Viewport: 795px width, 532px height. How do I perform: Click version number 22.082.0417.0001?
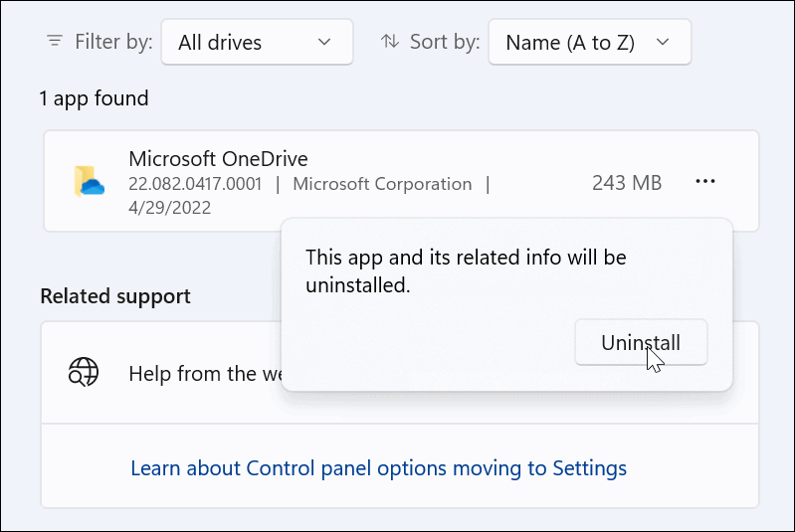[195, 184]
